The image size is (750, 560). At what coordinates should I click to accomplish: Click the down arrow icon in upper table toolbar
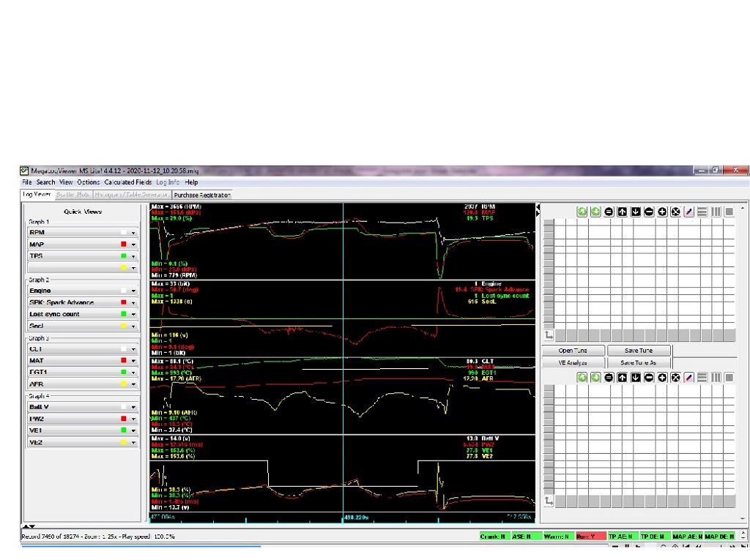tap(636, 212)
